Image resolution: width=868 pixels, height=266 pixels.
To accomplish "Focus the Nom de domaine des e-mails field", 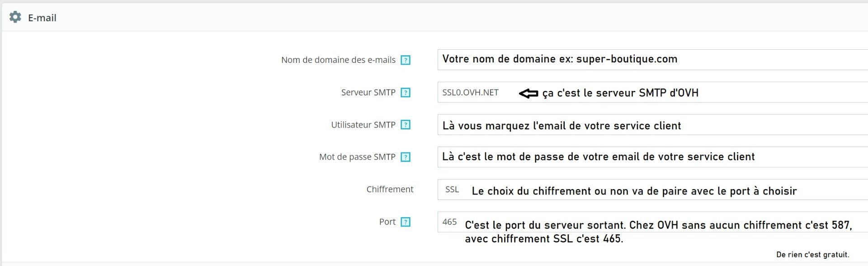I will click(652, 60).
